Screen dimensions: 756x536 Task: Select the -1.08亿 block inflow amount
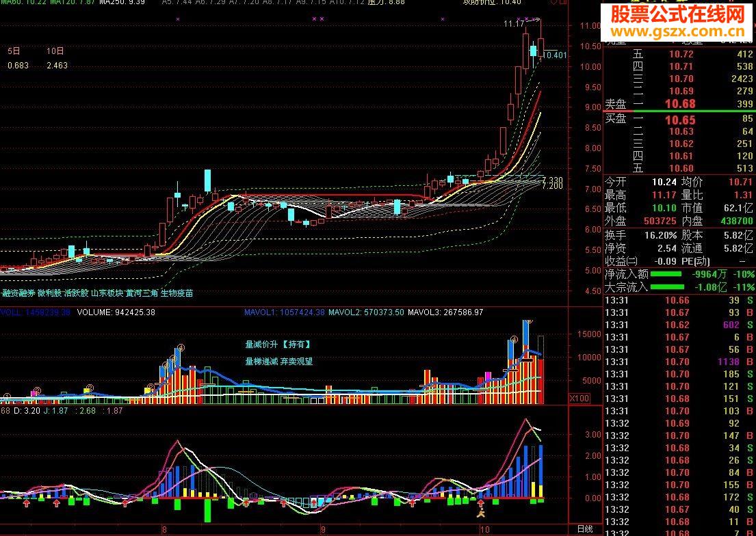[711, 287]
